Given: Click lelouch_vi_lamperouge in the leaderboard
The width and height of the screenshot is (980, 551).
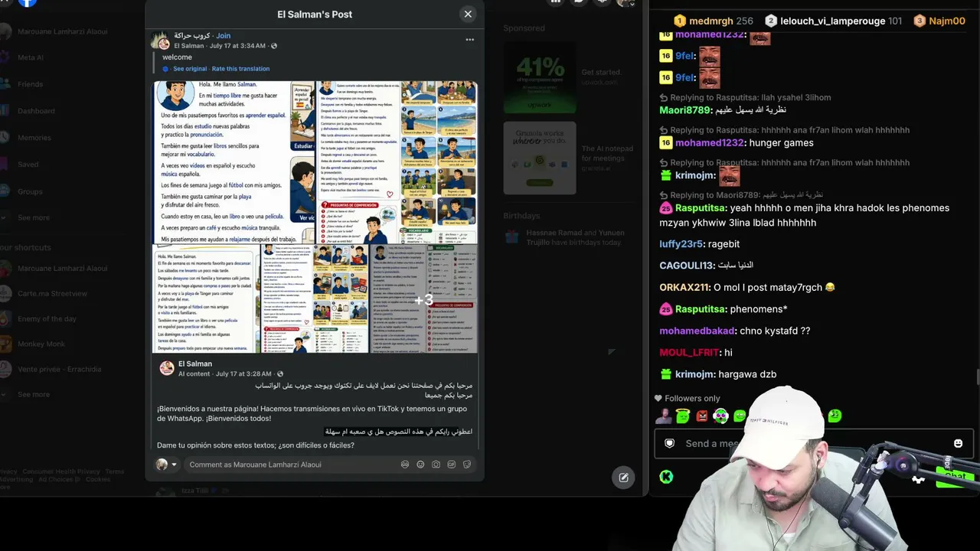Looking at the screenshot, I should (833, 21).
